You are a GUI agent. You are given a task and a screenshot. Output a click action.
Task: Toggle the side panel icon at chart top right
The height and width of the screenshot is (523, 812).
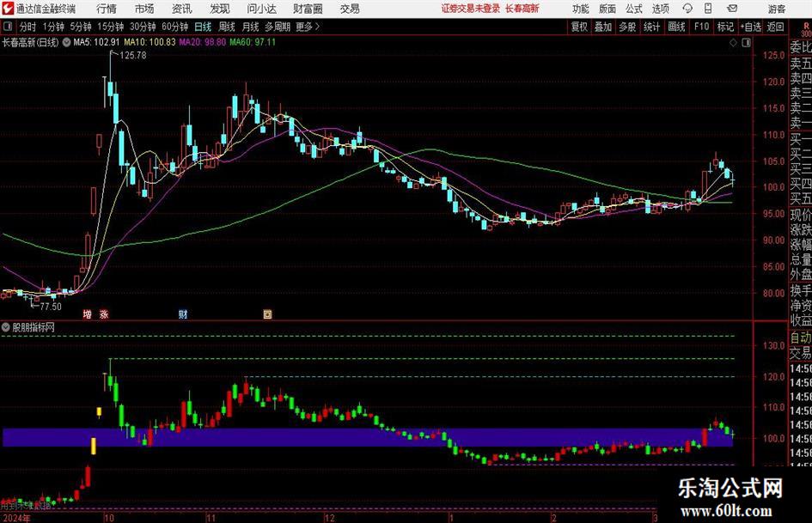click(x=746, y=43)
